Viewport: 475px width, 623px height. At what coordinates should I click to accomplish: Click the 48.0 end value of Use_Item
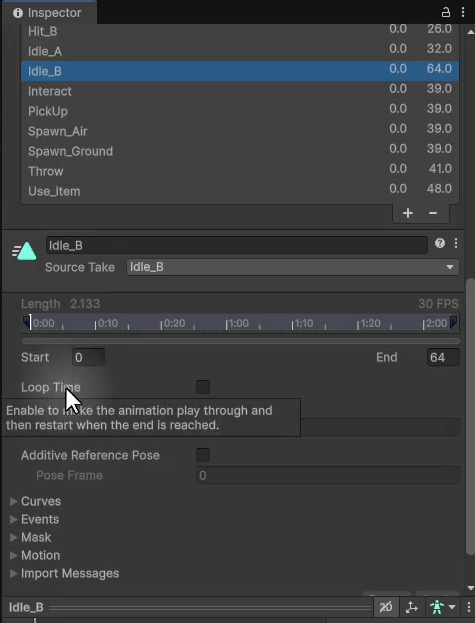[x=439, y=188]
